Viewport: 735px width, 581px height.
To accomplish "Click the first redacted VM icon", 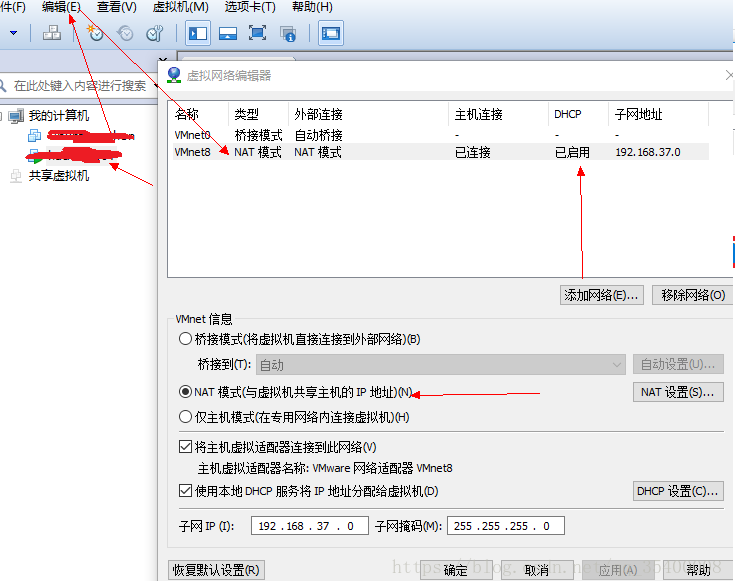I will pyautogui.click(x=35, y=136).
